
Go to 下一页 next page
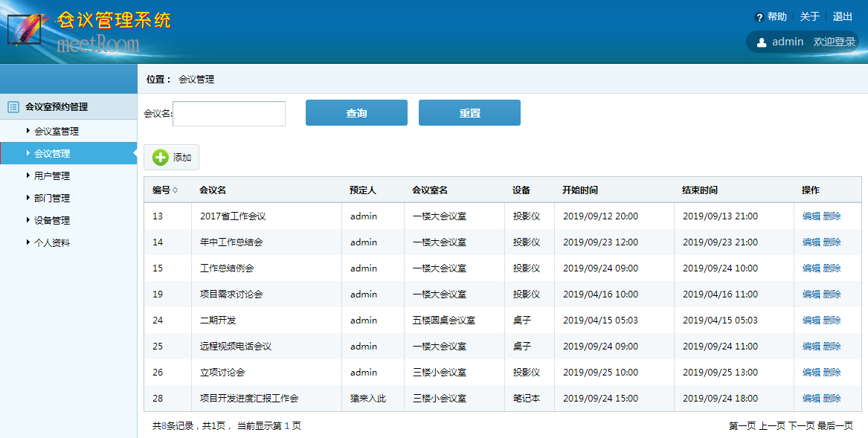(802, 426)
